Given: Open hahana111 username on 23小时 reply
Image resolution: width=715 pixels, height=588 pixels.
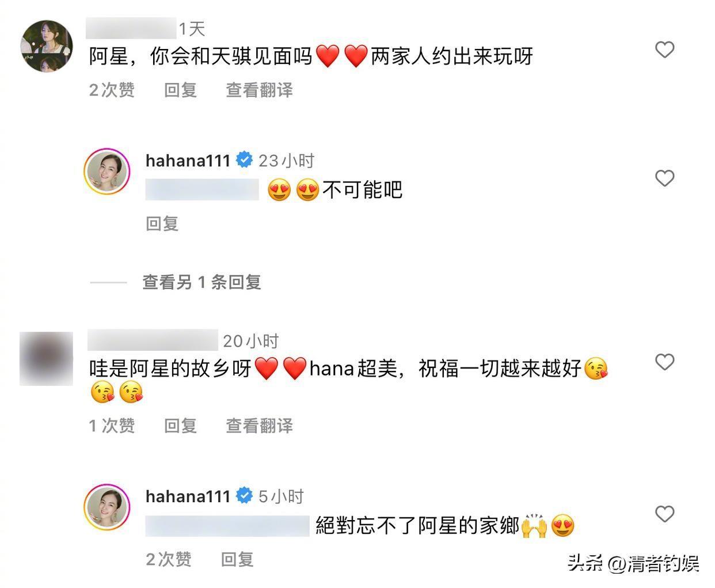Looking at the screenshot, I should click(188, 161).
